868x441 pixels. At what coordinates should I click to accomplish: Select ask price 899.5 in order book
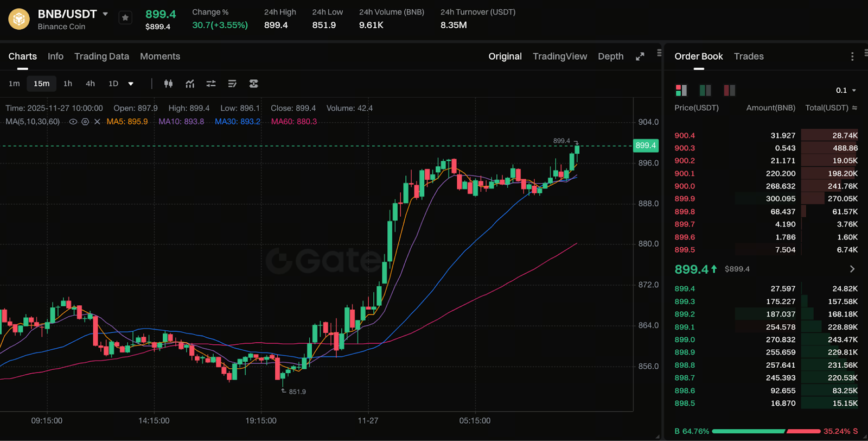click(x=685, y=250)
